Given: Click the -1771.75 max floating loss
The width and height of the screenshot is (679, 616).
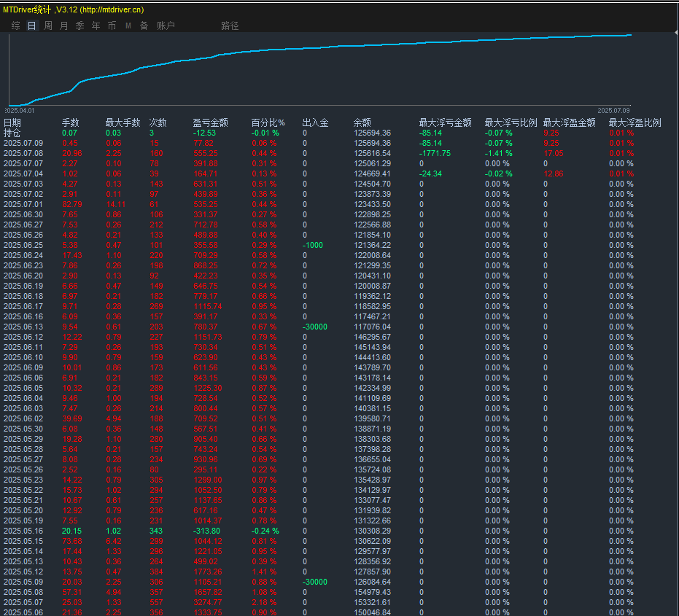Looking at the screenshot, I should point(435,153).
